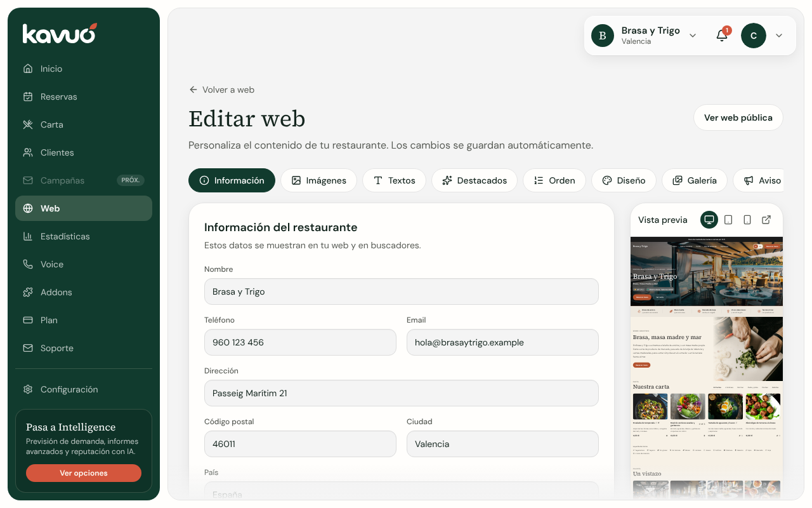Click the Dirección input field
The height and width of the screenshot is (508, 812).
(x=402, y=393)
